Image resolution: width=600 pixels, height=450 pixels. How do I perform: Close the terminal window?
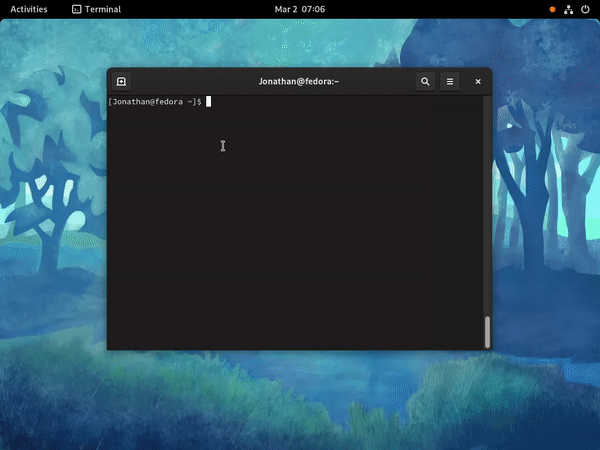click(478, 82)
